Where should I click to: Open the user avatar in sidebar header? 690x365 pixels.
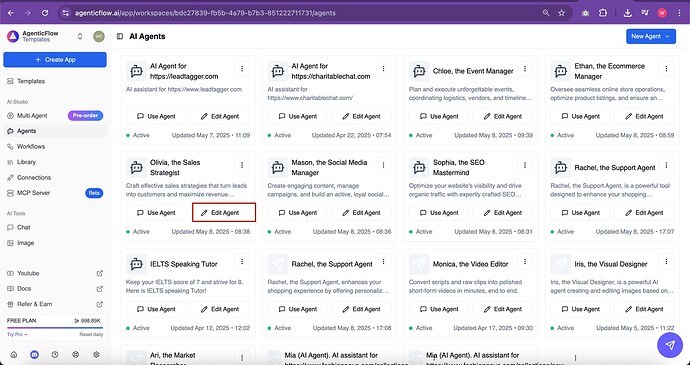pos(99,37)
